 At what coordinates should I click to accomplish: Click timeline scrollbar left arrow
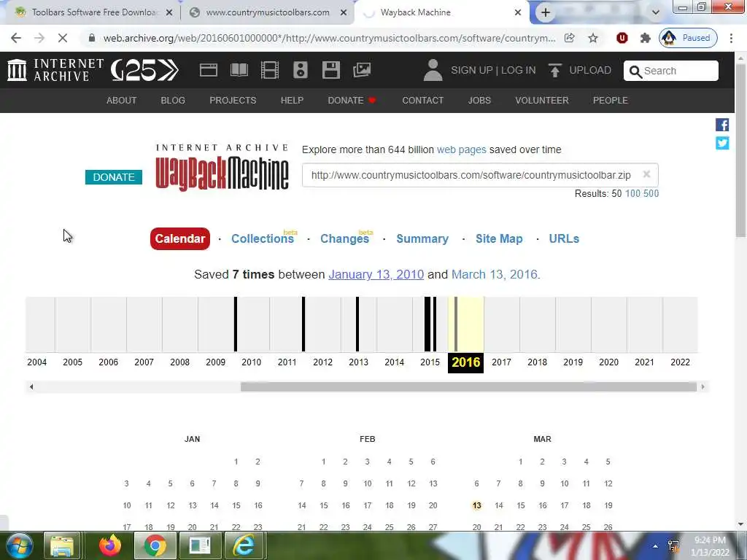click(31, 386)
